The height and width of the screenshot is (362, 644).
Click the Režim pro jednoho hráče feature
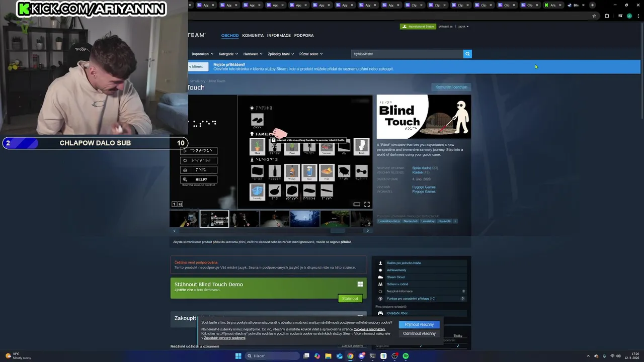[x=404, y=263]
